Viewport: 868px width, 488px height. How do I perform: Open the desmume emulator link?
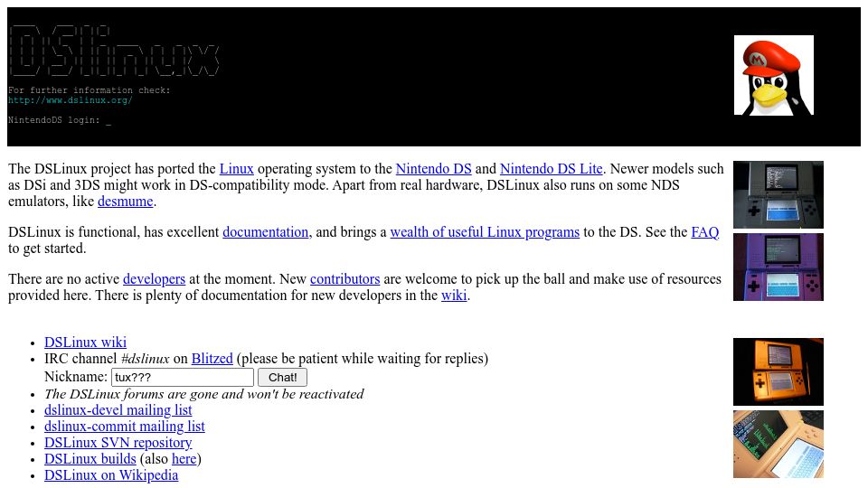pos(125,202)
